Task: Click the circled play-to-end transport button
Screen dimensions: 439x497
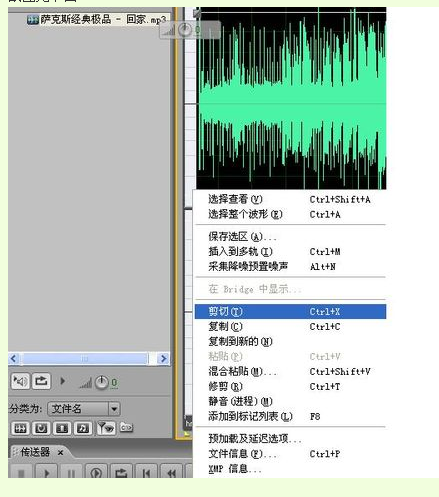Action: pyautogui.click(x=96, y=471)
